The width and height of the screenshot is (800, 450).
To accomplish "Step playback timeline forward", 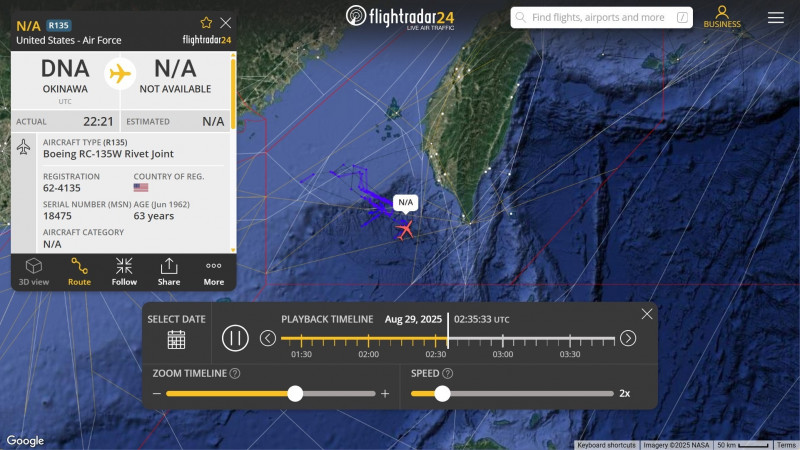I will coord(628,338).
